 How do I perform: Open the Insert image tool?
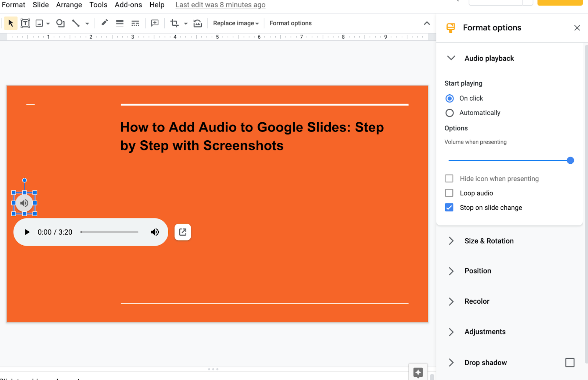click(x=39, y=23)
